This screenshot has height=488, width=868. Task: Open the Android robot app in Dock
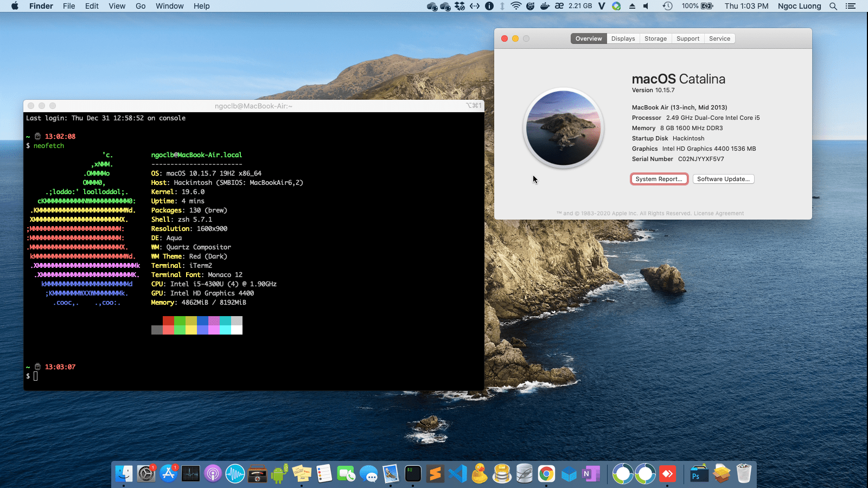pyautogui.click(x=279, y=474)
